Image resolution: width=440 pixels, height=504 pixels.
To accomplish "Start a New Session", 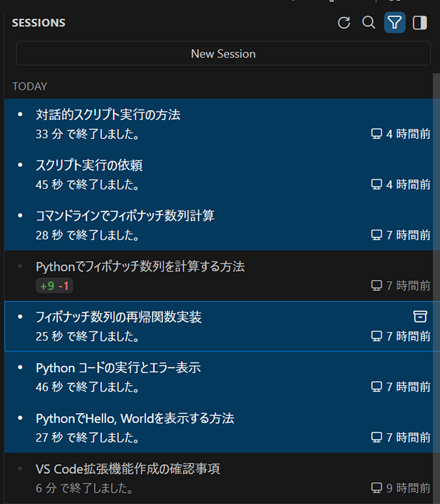I will point(223,53).
